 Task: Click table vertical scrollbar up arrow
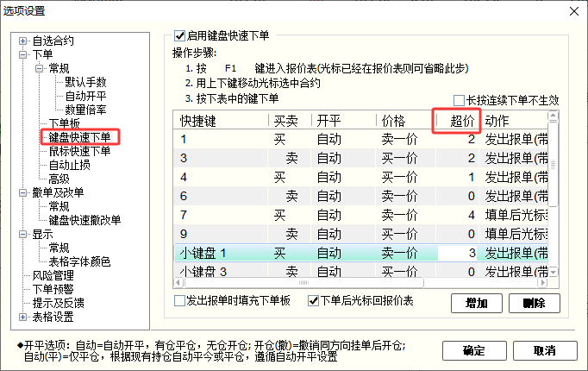pyautogui.click(x=554, y=116)
